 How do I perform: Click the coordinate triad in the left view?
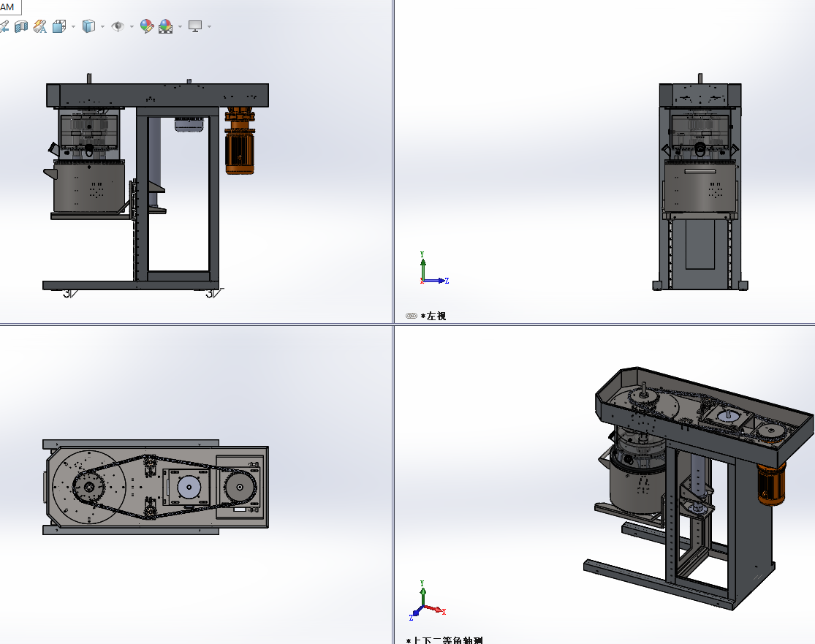point(433,268)
